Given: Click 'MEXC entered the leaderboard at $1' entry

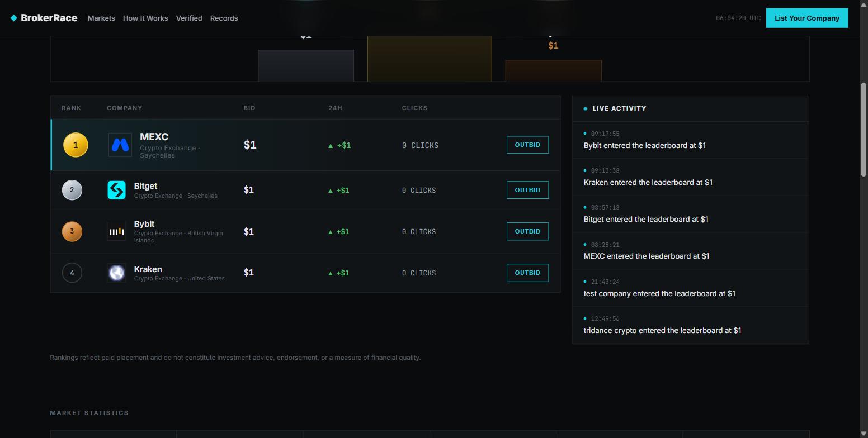Looking at the screenshot, I should tap(647, 256).
